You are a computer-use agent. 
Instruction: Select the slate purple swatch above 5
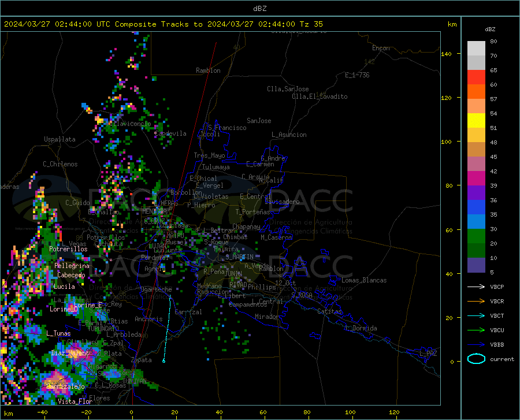point(476,265)
